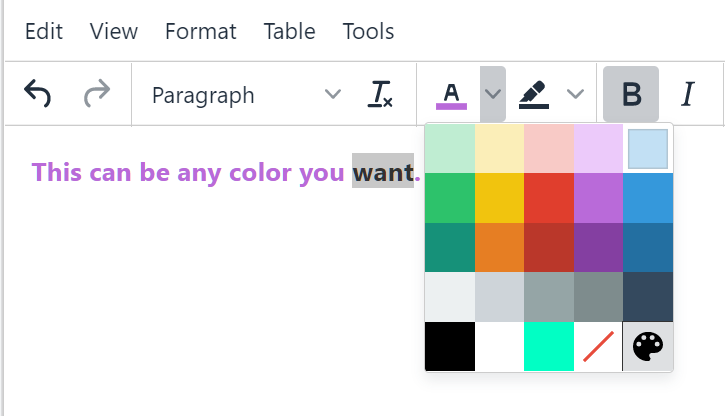This screenshot has width=725, height=416.
Task: Toggle Italic formatting button
Action: click(687, 94)
